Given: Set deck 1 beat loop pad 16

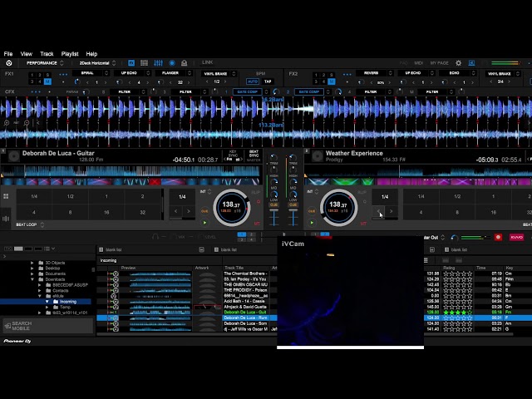Looking at the screenshot, I should [106, 213].
